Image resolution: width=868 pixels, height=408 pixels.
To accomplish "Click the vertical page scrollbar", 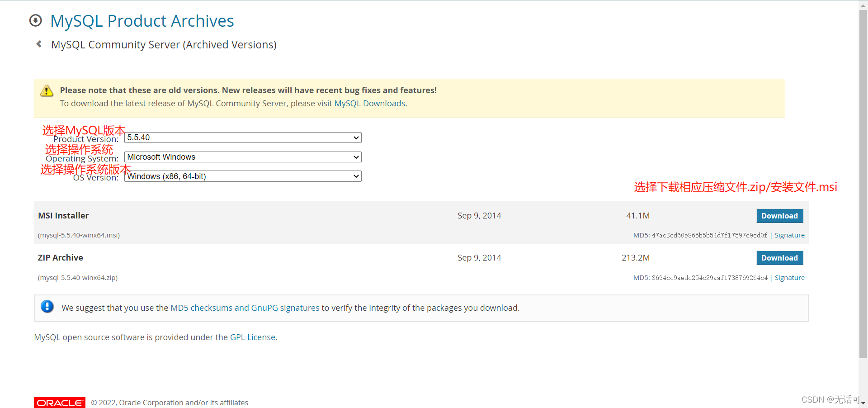I will [x=863, y=183].
